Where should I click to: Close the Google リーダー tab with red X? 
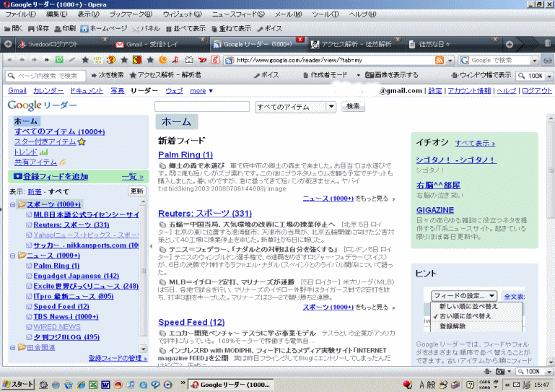point(300,39)
